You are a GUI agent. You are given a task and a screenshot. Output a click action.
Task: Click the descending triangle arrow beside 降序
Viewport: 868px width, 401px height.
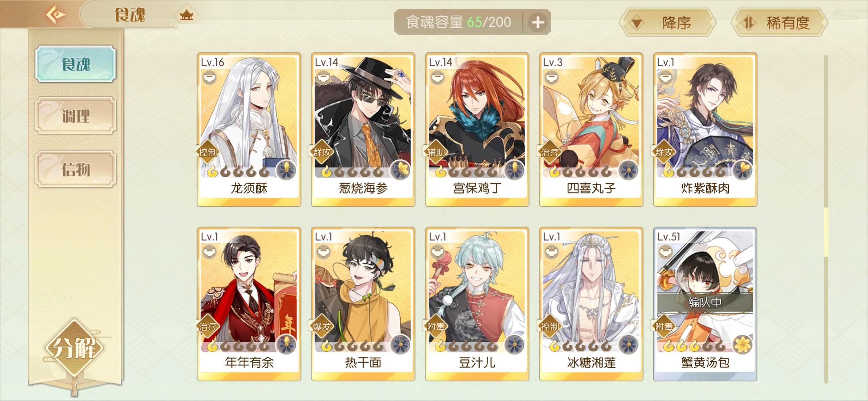coord(637,23)
